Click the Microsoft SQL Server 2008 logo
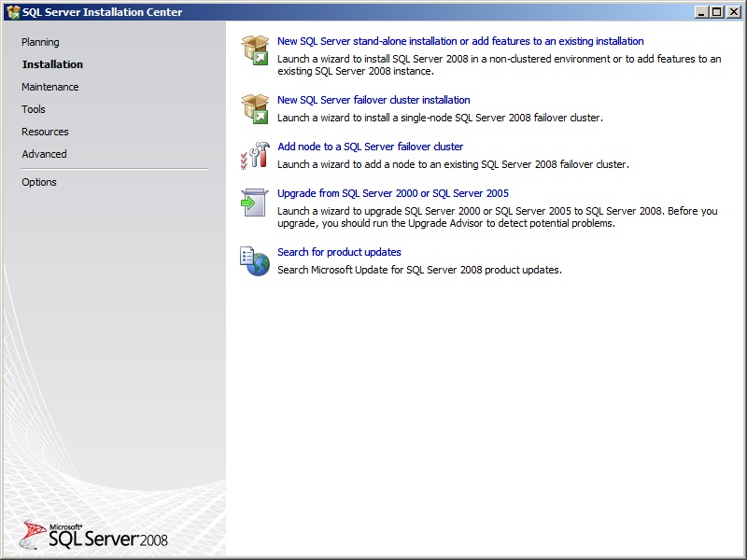Screen dimensions: 747x560 click(94, 535)
